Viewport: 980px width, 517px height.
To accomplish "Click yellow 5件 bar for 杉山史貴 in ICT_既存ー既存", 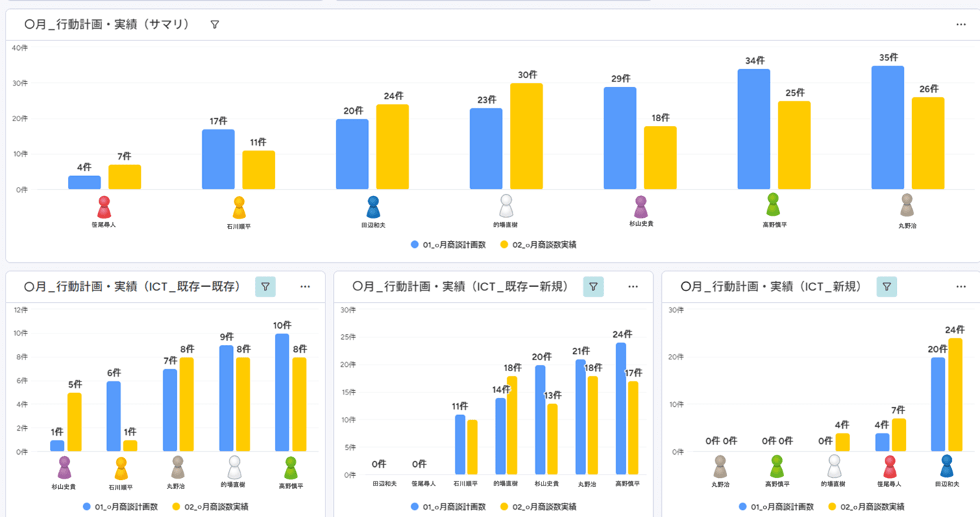I will click(75, 422).
